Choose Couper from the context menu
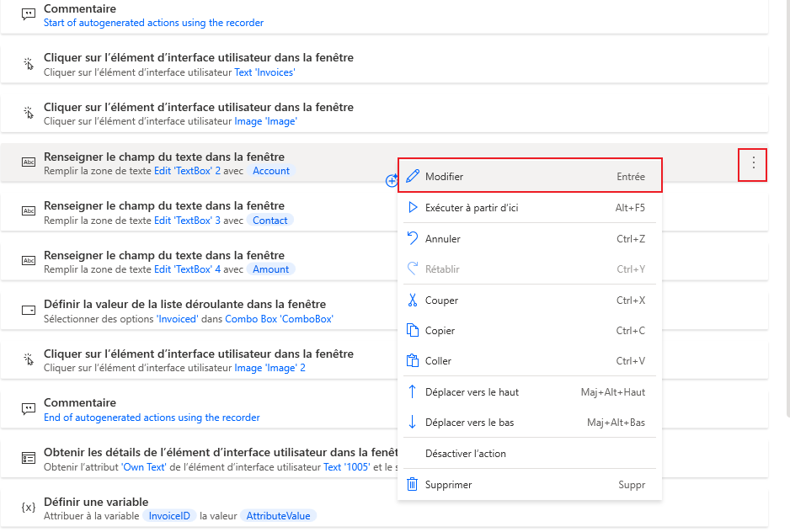This screenshot has height=532, width=790. click(x=530, y=301)
